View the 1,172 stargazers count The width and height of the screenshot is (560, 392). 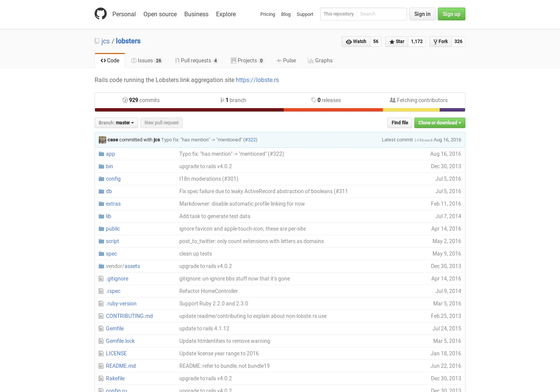pyautogui.click(x=417, y=42)
